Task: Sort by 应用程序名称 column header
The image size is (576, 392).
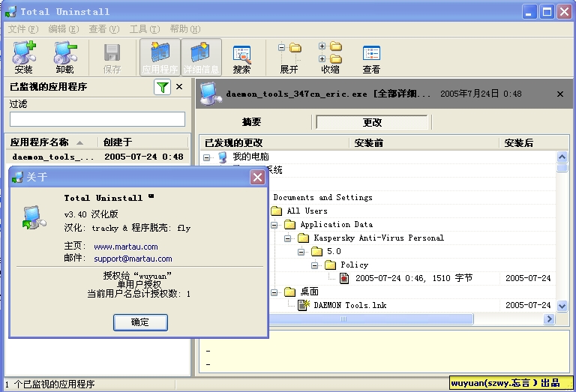Action: [x=52, y=142]
